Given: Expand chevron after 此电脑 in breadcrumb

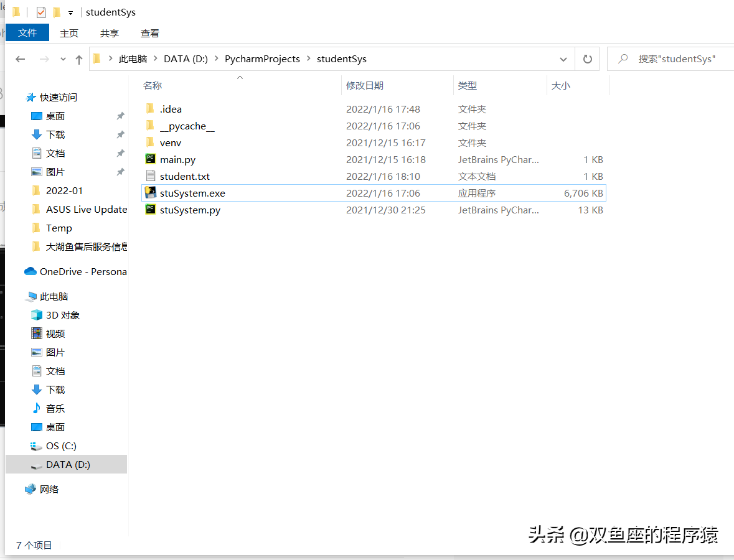Looking at the screenshot, I should point(156,58).
